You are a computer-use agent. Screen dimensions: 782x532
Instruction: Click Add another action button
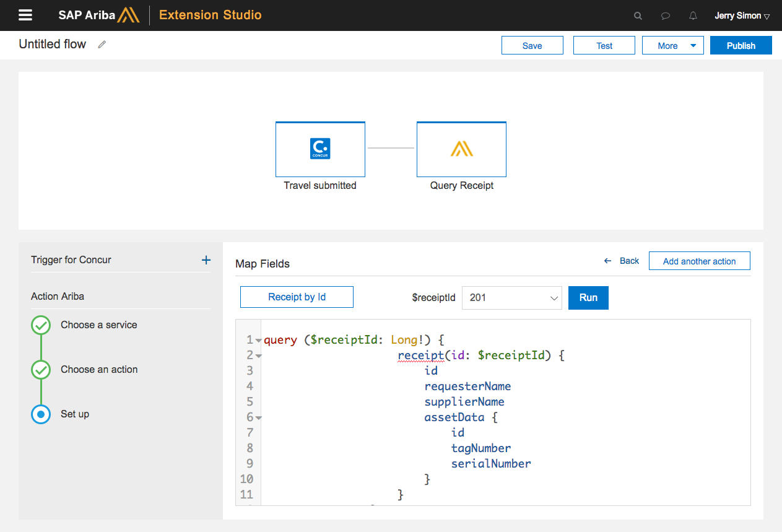[700, 261]
